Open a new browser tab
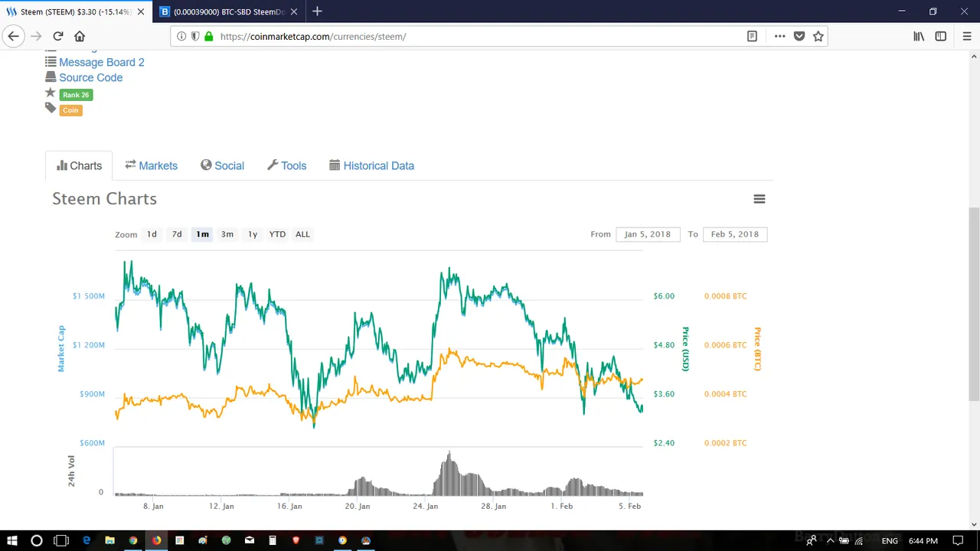980x551 pixels. point(317,11)
